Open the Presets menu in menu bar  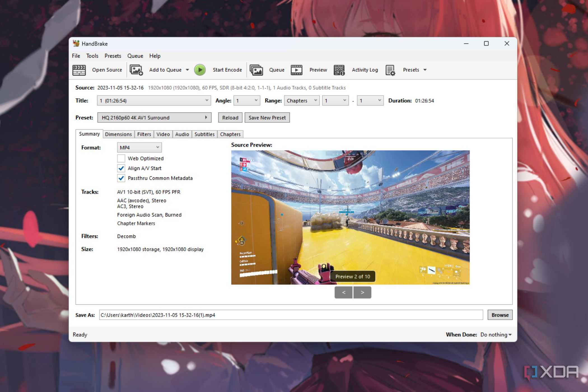pyautogui.click(x=113, y=56)
